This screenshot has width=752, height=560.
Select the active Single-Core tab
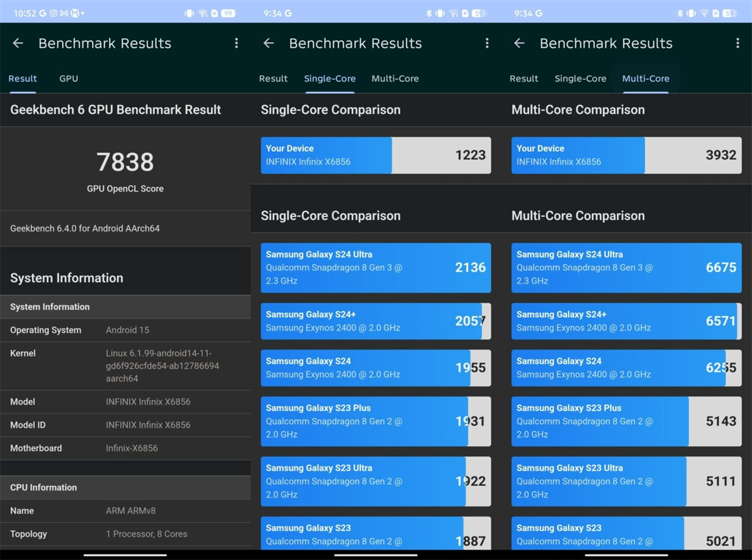point(330,78)
